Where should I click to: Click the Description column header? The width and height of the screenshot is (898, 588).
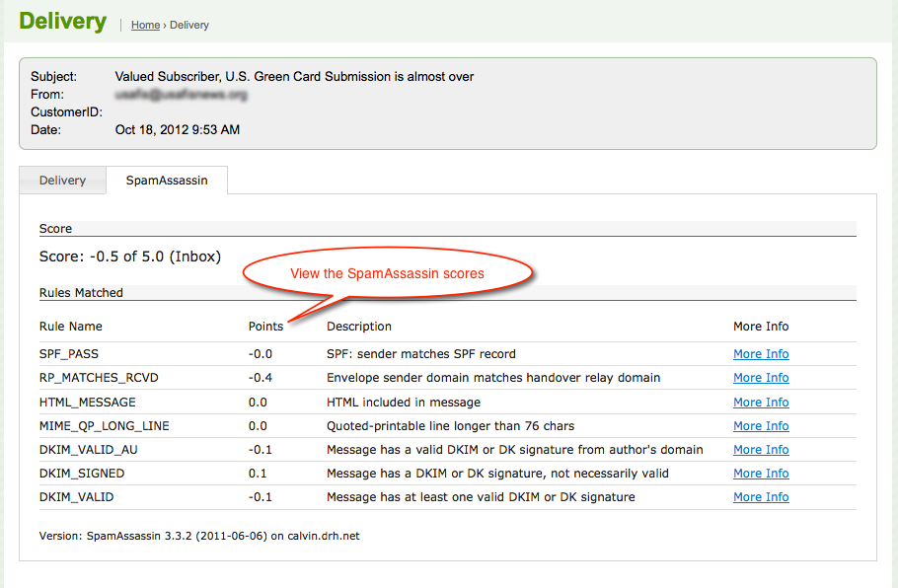[359, 327]
